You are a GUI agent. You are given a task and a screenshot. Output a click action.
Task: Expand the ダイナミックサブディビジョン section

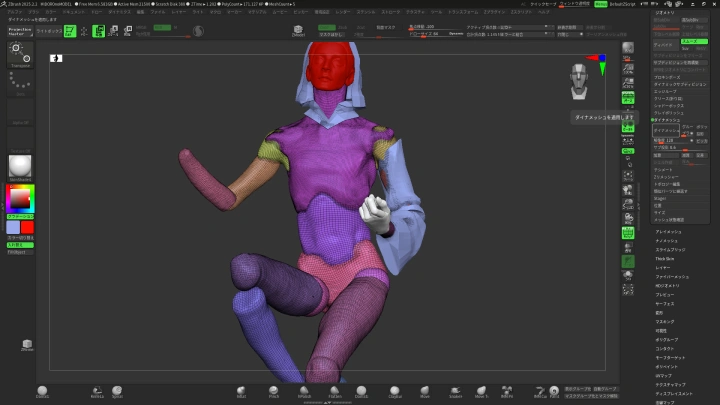pyautogui.click(x=680, y=84)
